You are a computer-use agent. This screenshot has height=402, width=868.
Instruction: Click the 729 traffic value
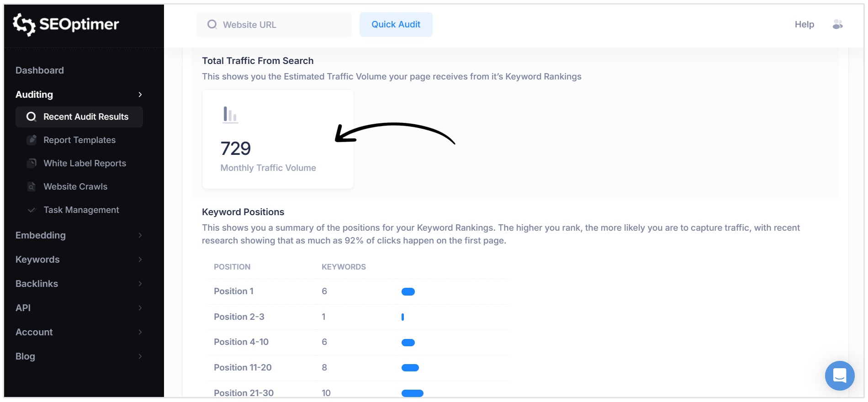click(236, 148)
